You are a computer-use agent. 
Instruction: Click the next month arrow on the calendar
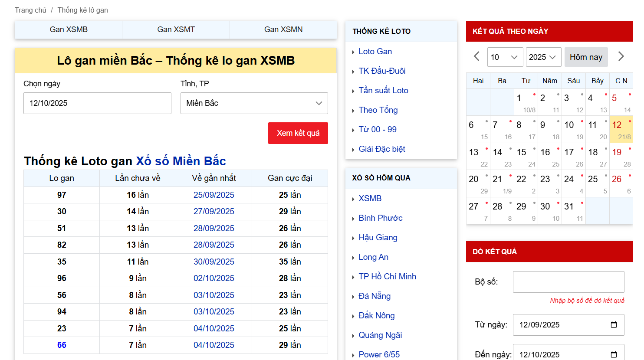pos(621,56)
